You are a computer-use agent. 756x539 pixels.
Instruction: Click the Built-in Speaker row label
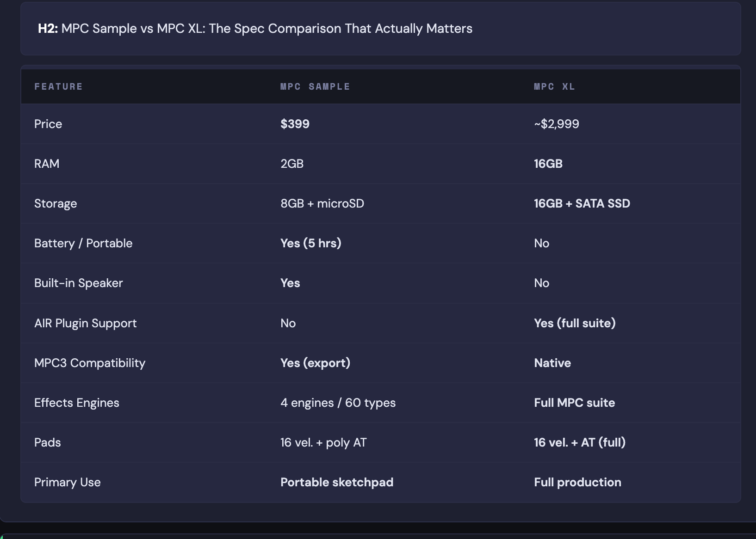click(79, 283)
